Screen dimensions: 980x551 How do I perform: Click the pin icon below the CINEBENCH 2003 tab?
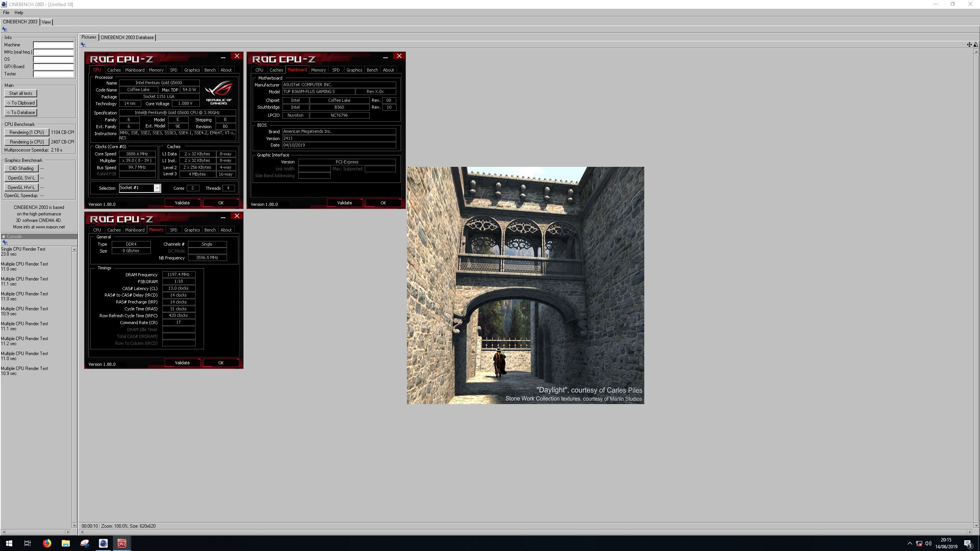pos(5,29)
